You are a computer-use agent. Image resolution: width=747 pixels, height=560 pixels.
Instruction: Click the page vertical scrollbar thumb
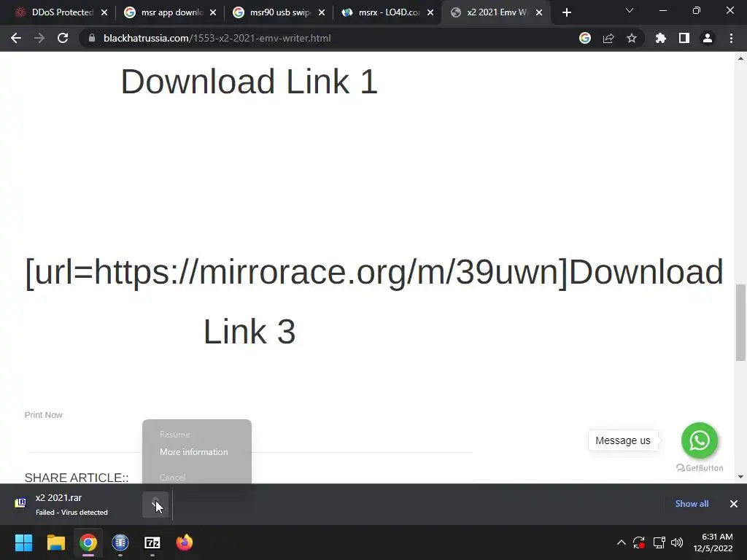(x=740, y=322)
